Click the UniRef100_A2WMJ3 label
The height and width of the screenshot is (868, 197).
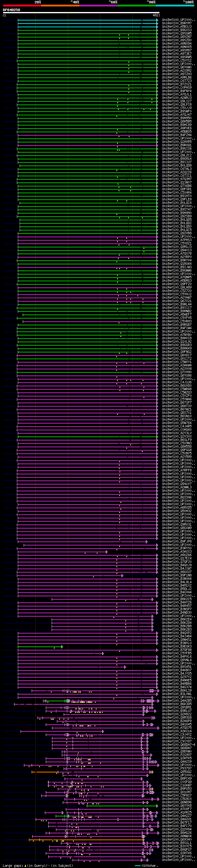(x=177, y=98)
